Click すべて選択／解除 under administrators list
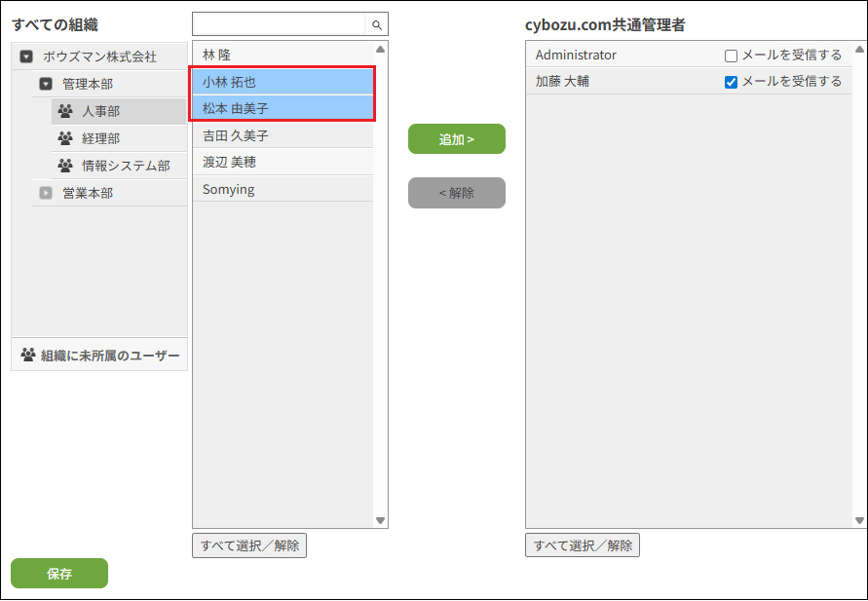The width and height of the screenshot is (868, 601). [583, 545]
